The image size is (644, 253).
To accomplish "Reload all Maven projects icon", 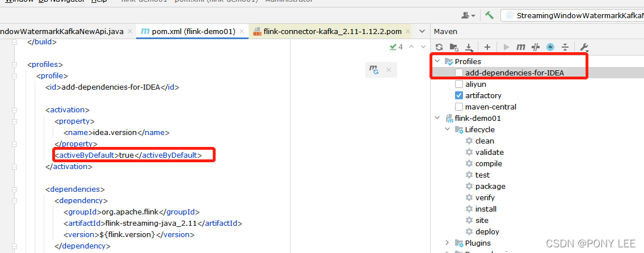I will coord(439,47).
